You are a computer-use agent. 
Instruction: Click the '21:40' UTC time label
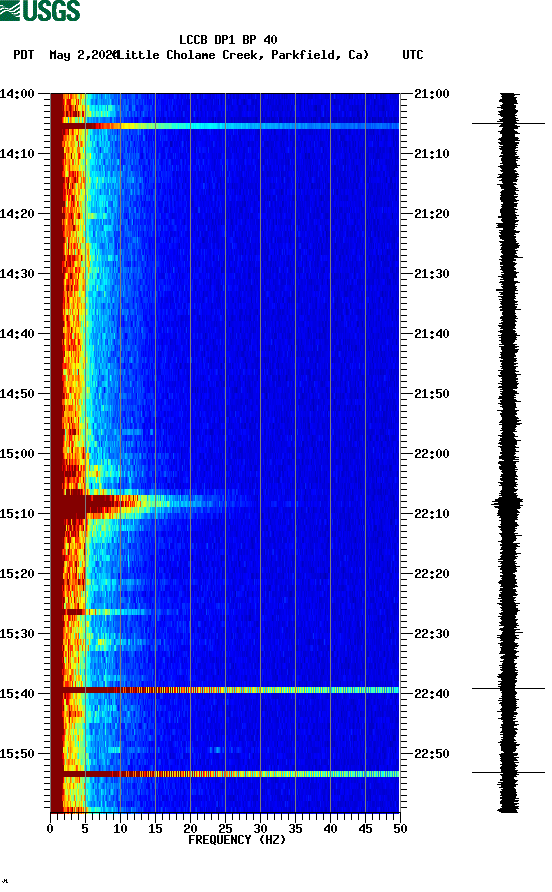coord(432,334)
